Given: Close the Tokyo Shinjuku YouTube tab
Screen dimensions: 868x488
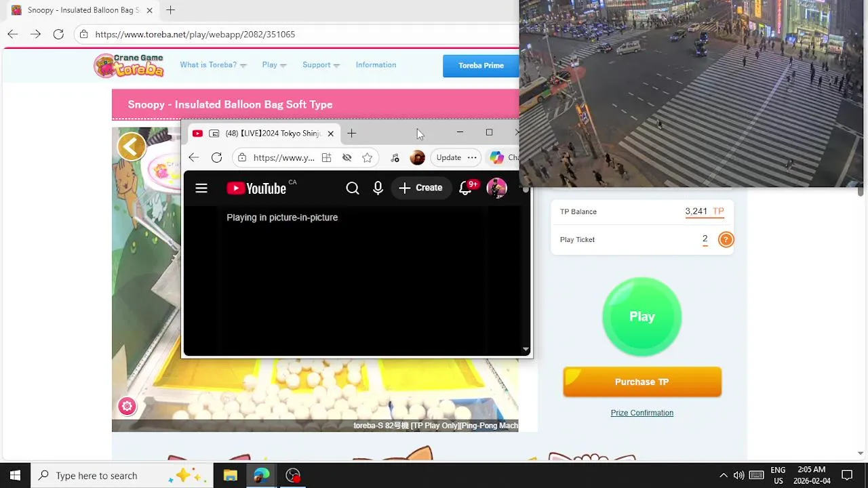Looking at the screenshot, I should 330,134.
